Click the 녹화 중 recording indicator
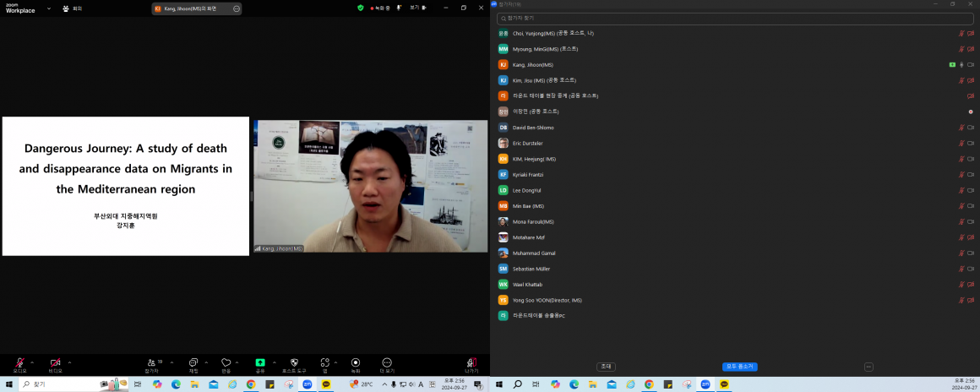 (380, 8)
